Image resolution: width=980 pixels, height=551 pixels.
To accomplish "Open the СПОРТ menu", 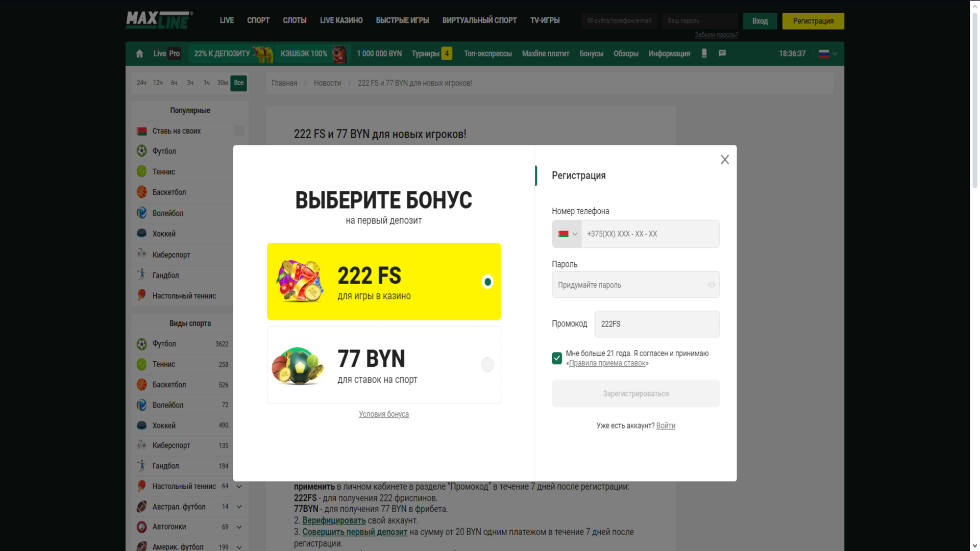I will coord(258,20).
